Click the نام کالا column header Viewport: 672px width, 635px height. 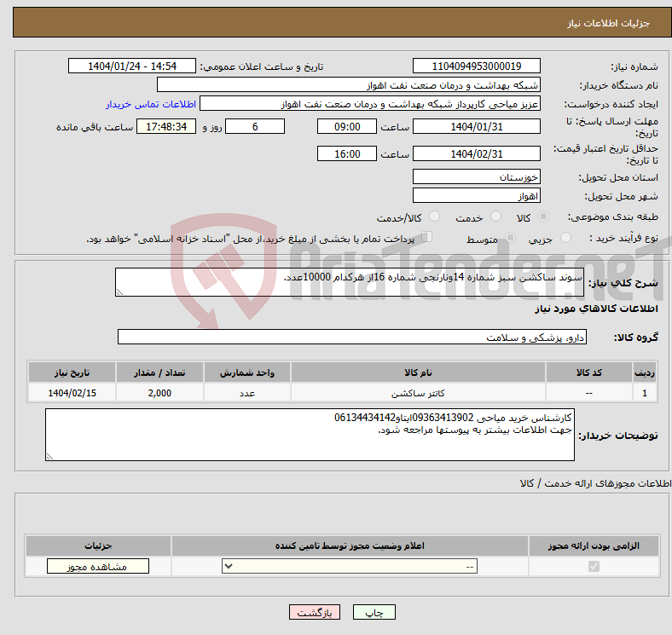coord(418,372)
